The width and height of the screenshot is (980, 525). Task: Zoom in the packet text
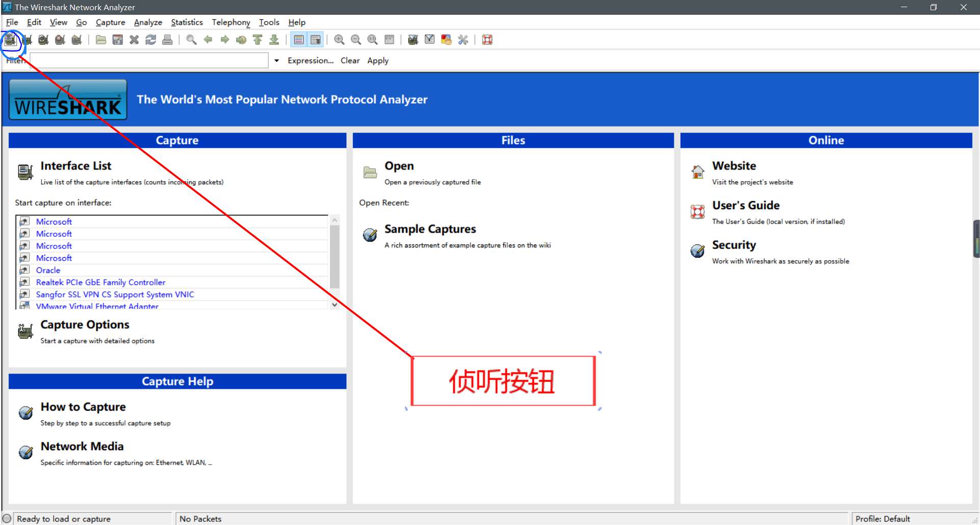coord(339,40)
